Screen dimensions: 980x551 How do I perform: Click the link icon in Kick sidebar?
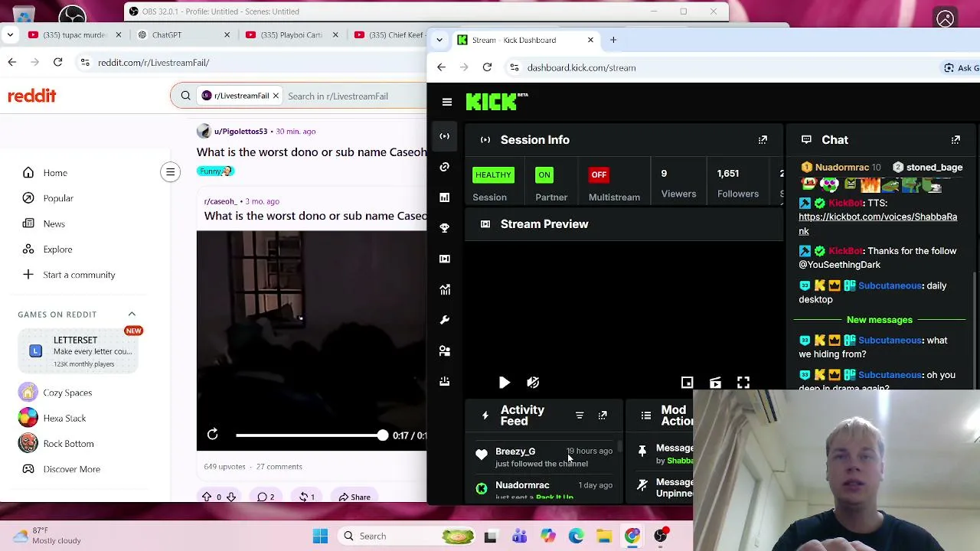(445, 167)
